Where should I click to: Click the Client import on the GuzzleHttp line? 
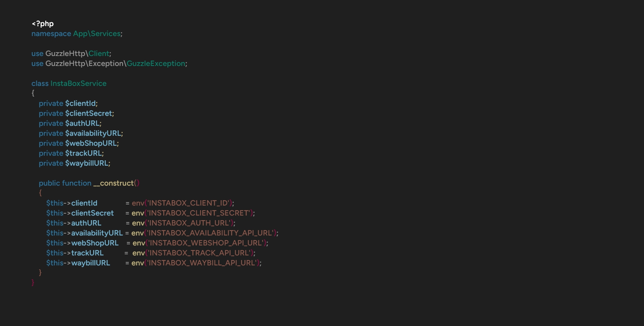click(99, 54)
